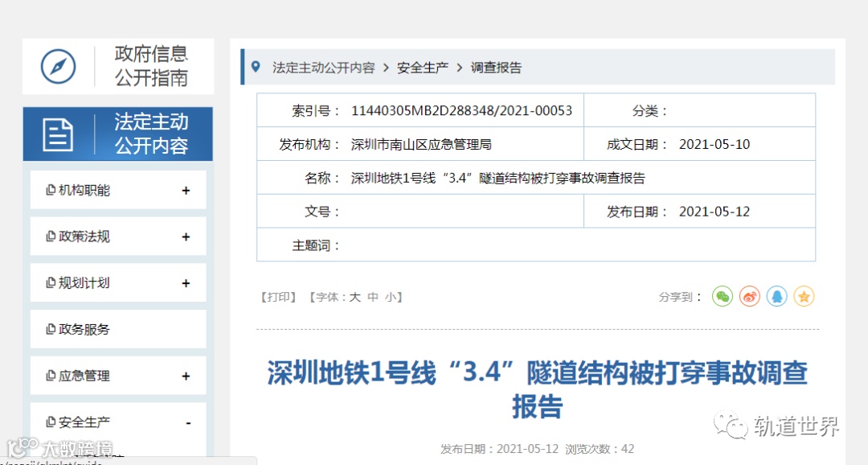
Task: Click the document icon beside 法定主动公开内容
Action: pos(58,134)
